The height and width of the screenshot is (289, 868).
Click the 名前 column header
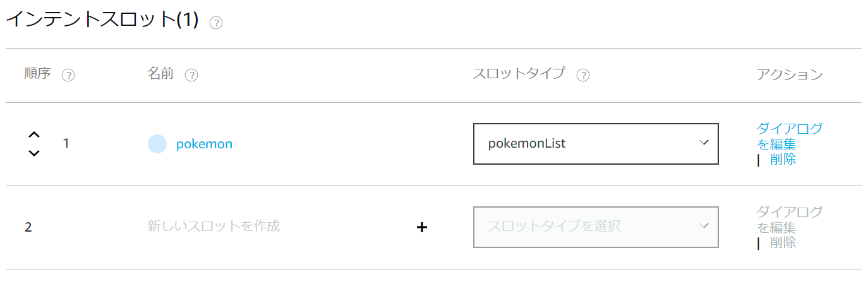[x=160, y=74]
